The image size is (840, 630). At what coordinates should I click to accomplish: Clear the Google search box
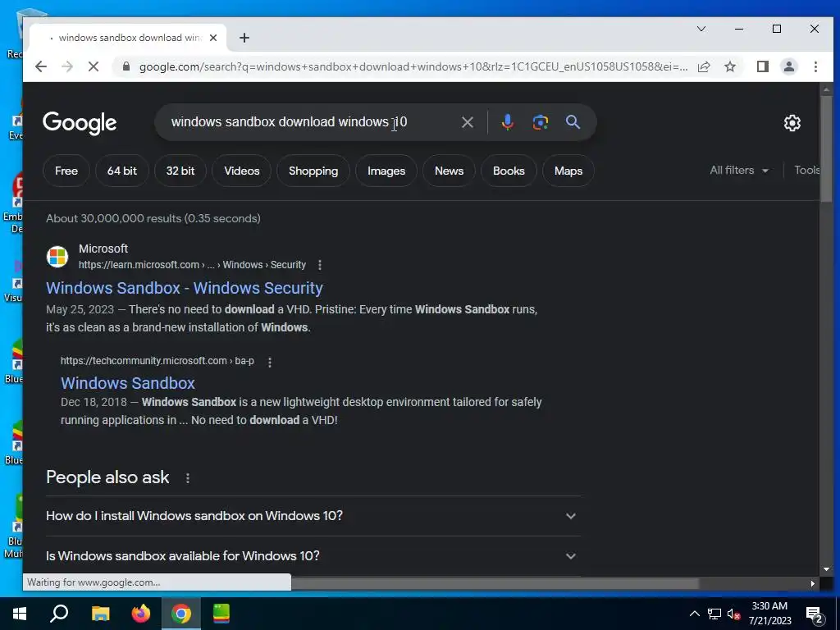click(x=467, y=122)
